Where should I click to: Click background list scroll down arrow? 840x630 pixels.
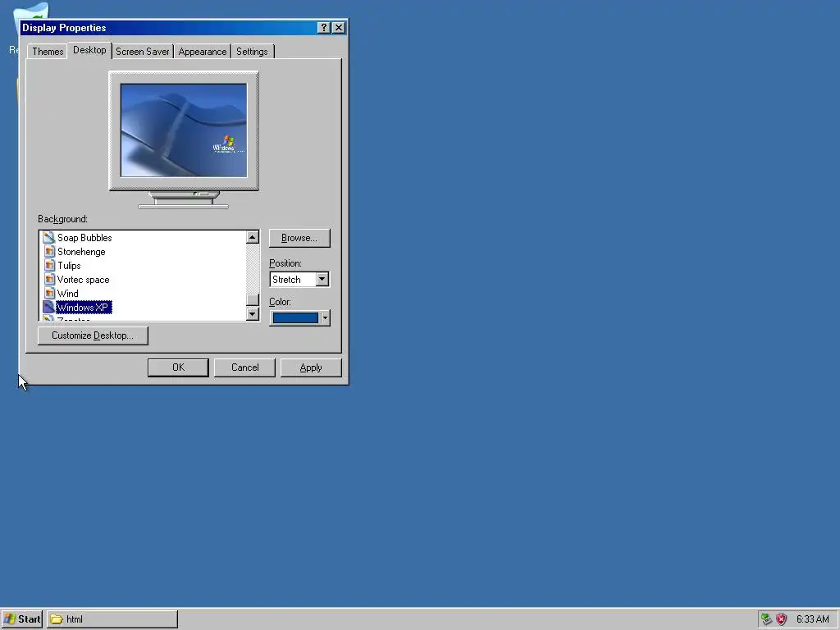253,314
